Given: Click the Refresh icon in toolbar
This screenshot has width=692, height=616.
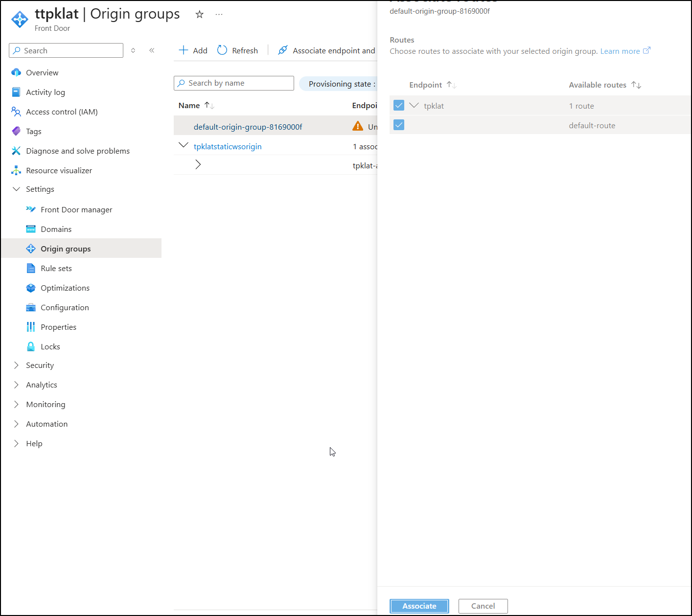Looking at the screenshot, I should point(222,50).
